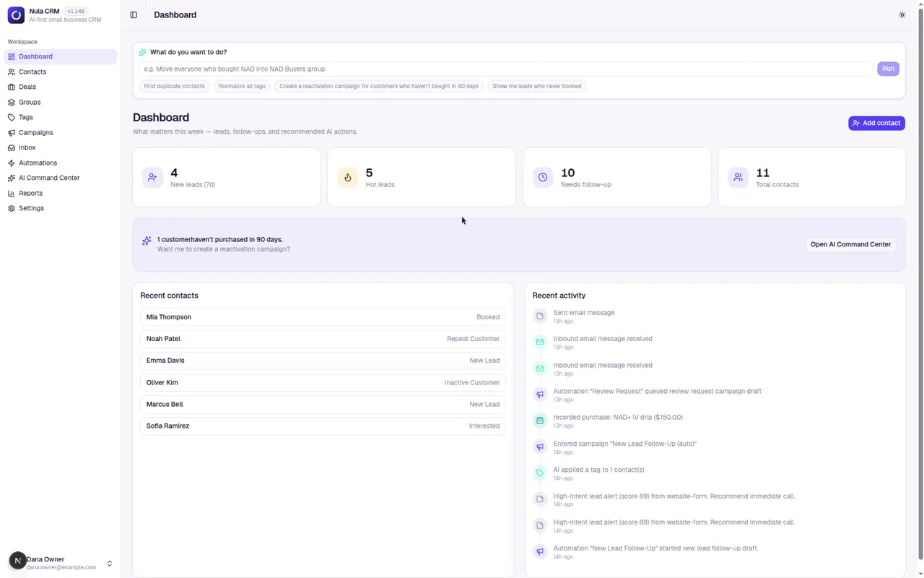Viewport: 924px width, 578px height.
Task: Select the reactivation campaign suggestion chip
Action: [379, 86]
